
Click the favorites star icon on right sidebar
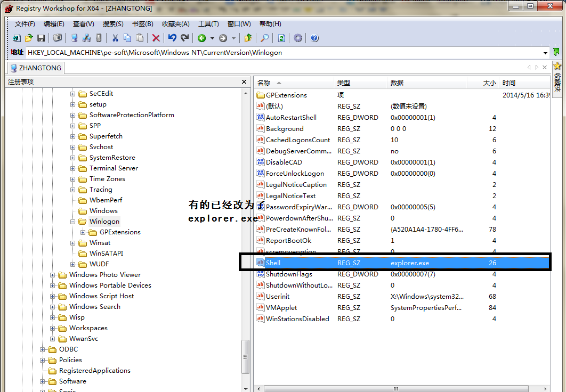click(x=557, y=66)
